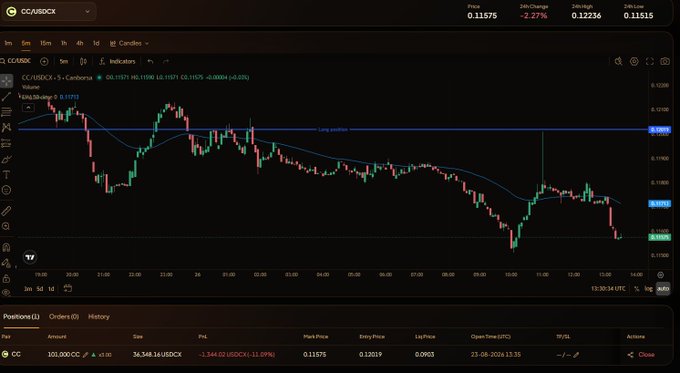Set the 5d date range below the chart
Screen dimensions: 680x373
pos(39,289)
